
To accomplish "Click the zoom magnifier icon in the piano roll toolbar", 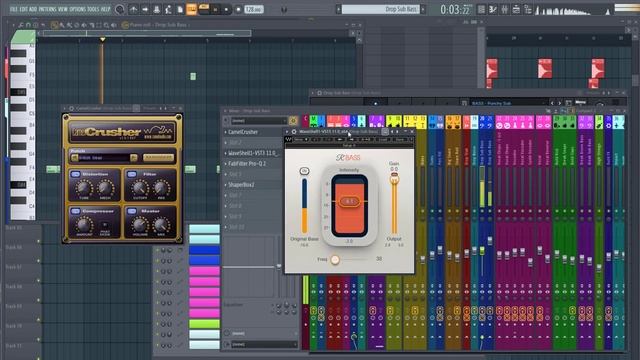I will tap(106, 25).
